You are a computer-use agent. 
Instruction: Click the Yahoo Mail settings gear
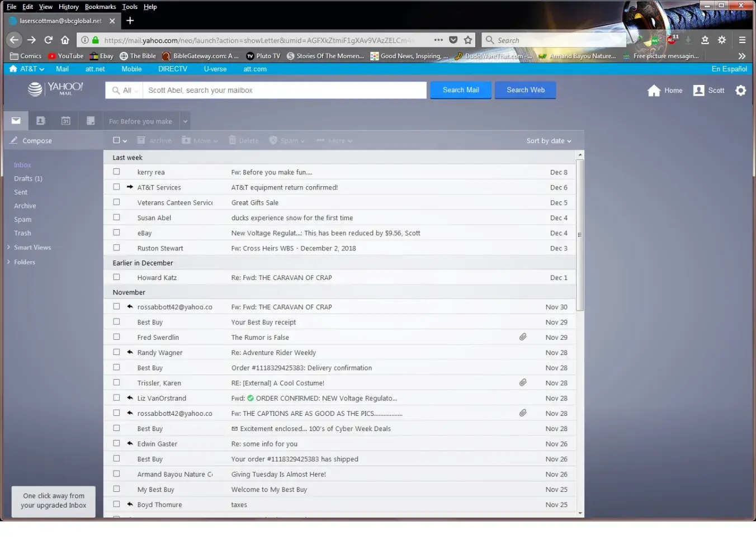pyautogui.click(x=740, y=91)
